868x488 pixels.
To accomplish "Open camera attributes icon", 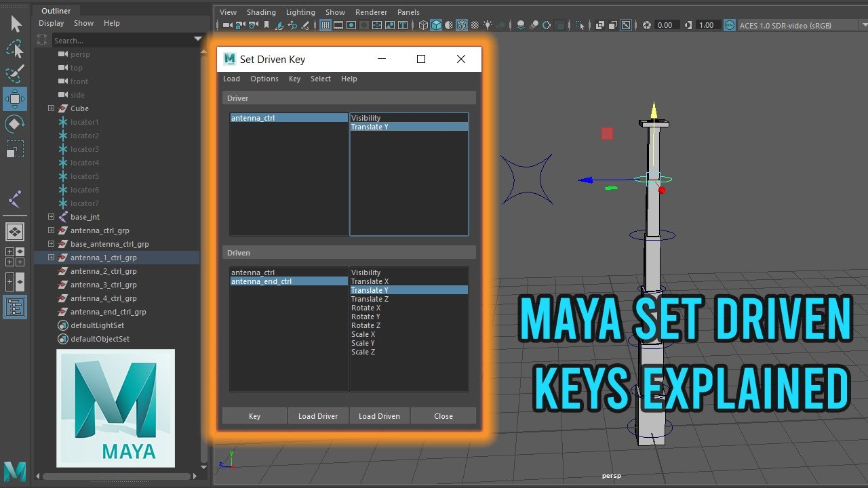I will point(254,25).
